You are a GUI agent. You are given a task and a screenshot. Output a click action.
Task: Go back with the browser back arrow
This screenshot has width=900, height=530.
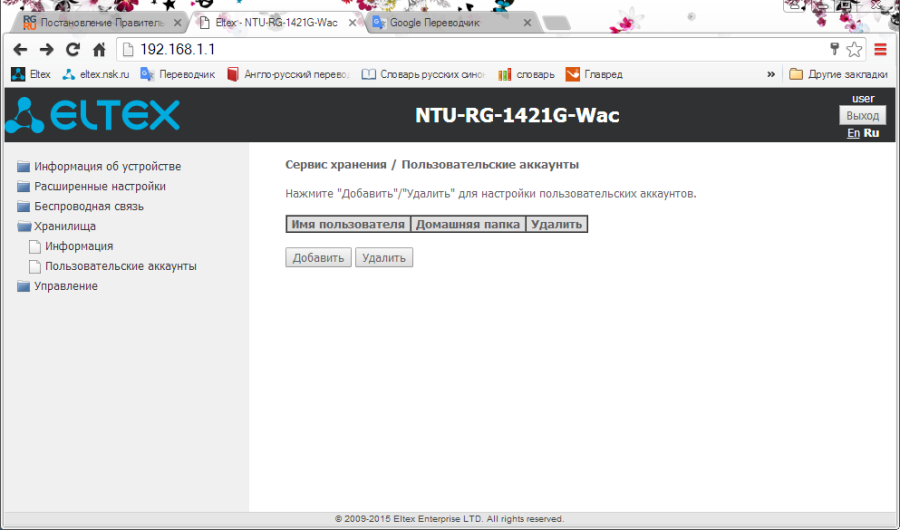coord(20,50)
